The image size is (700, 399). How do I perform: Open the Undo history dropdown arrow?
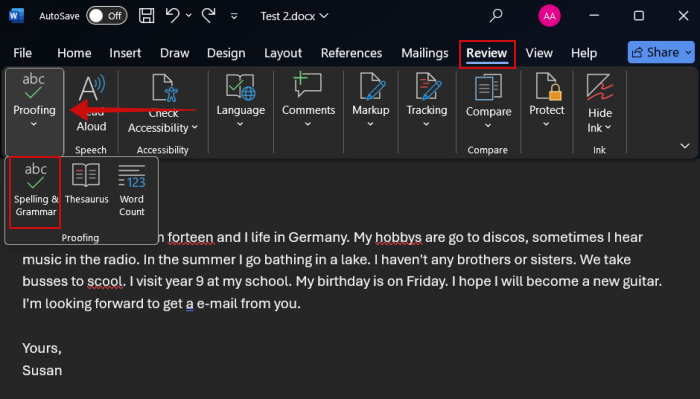coord(189,16)
